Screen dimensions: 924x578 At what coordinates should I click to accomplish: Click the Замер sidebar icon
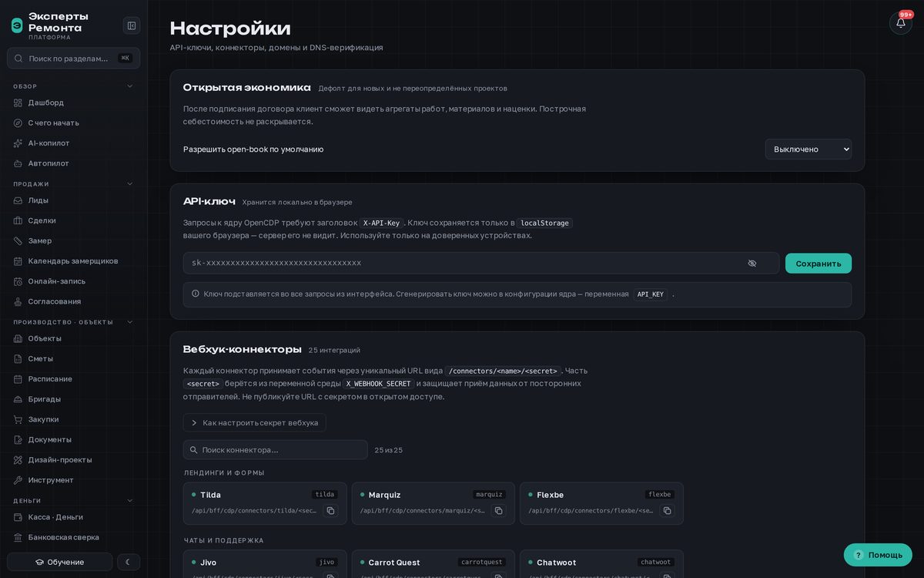point(18,240)
